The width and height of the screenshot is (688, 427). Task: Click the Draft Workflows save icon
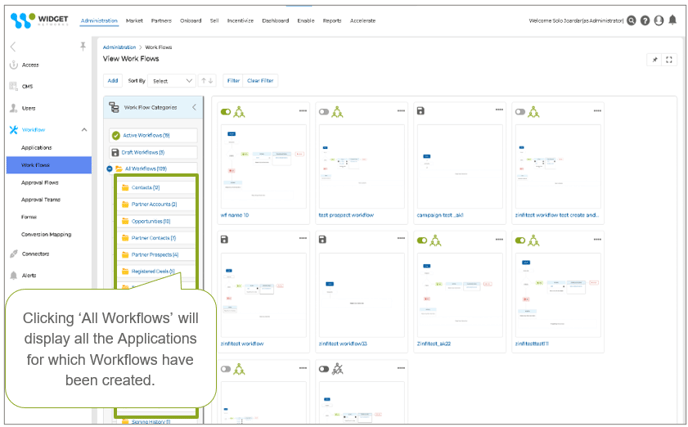pyautogui.click(x=116, y=152)
